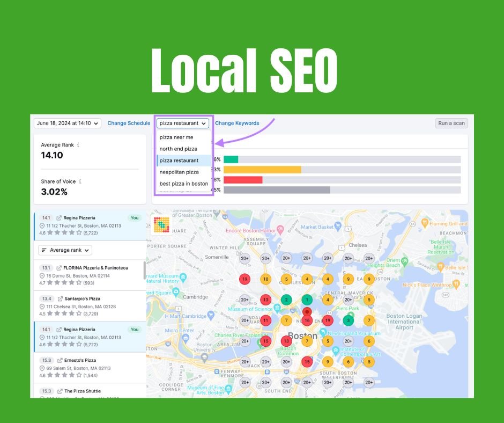Screen dimensions: 504x423
Task: Click the Run a scan button
Action: [451, 123]
